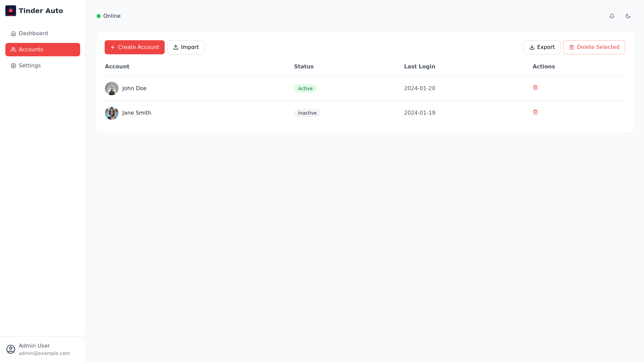Click the Inactive status badge
Viewport: 644px width, 362px height.
click(x=307, y=113)
